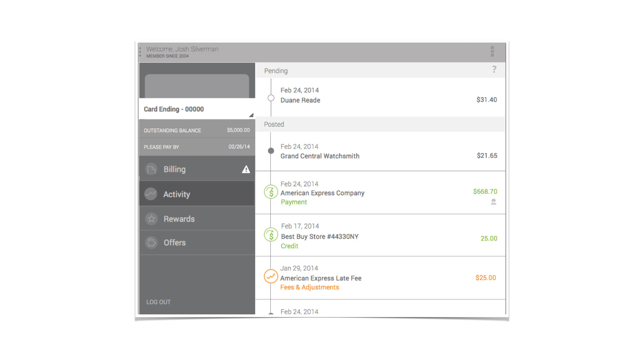Open the American Express Late Fee transaction
The height and width of the screenshot is (362, 644).
click(x=380, y=278)
